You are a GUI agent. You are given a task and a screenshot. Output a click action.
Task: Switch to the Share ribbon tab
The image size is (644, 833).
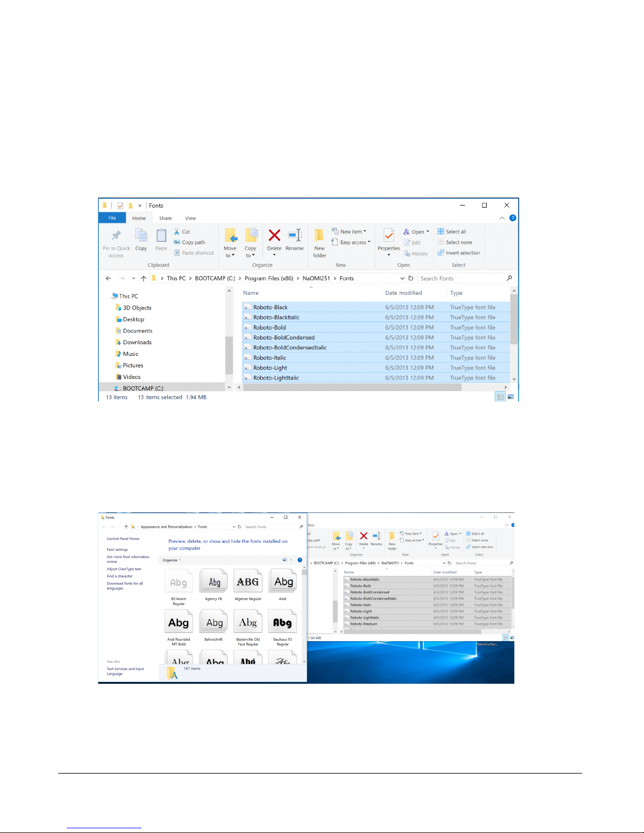166,218
